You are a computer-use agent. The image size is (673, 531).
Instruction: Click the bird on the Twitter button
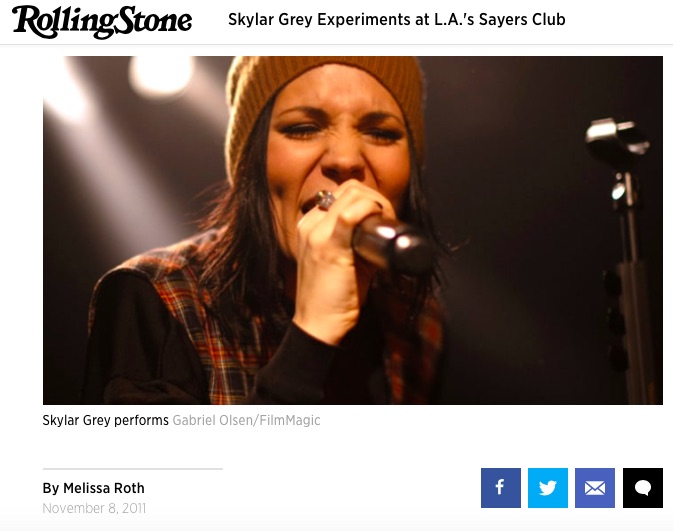548,488
